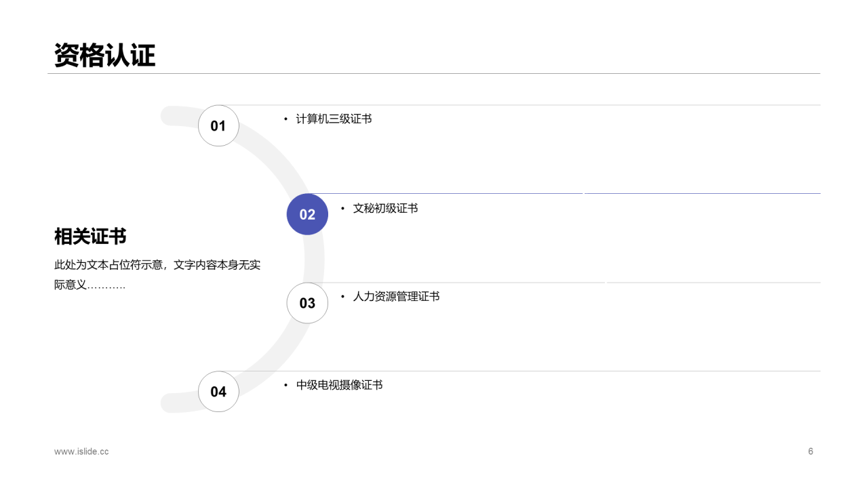Click the placeholder paragraph under 相关证书
Viewport: 868px width, 488px height.
click(157, 274)
